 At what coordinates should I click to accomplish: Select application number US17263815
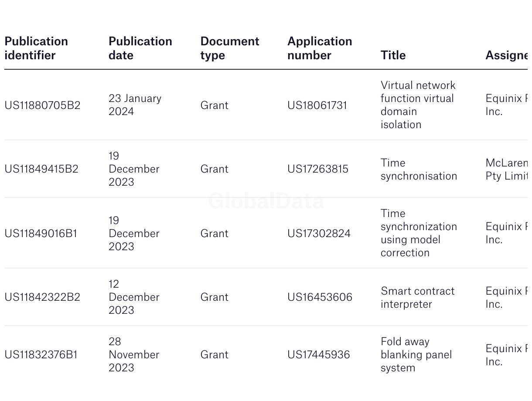pos(318,169)
